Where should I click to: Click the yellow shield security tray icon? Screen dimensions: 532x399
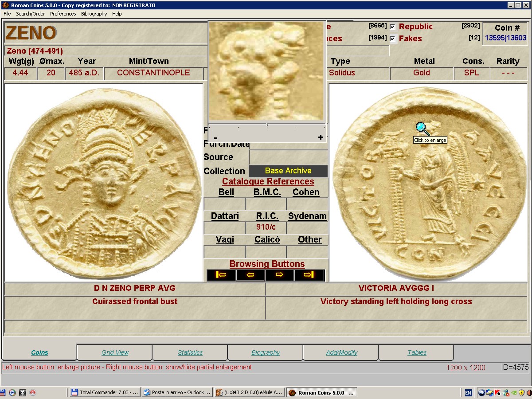(x=521, y=393)
